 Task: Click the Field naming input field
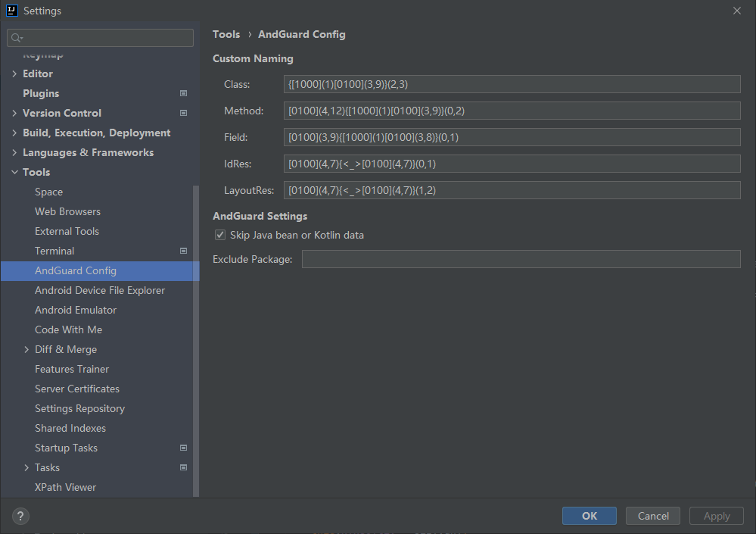pos(512,137)
